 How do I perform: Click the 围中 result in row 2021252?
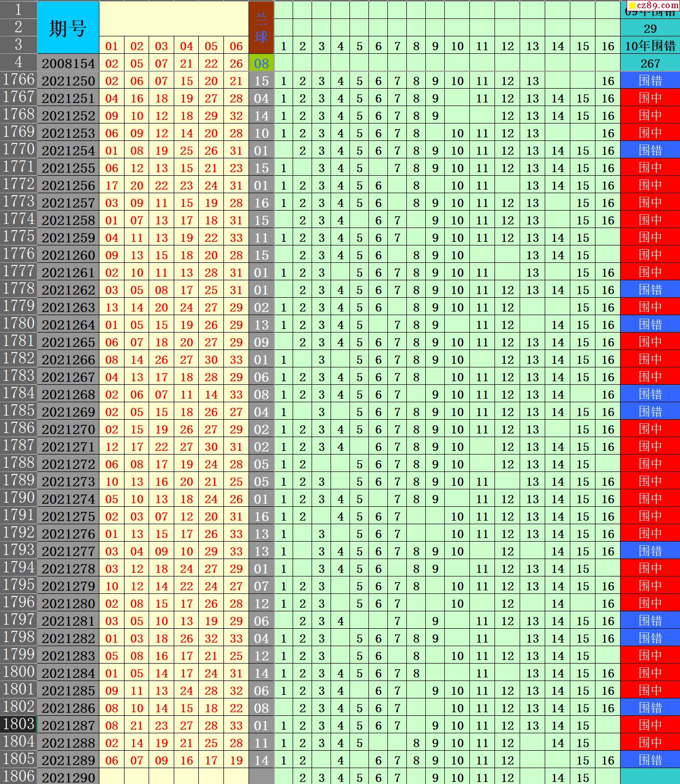pyautogui.click(x=650, y=115)
